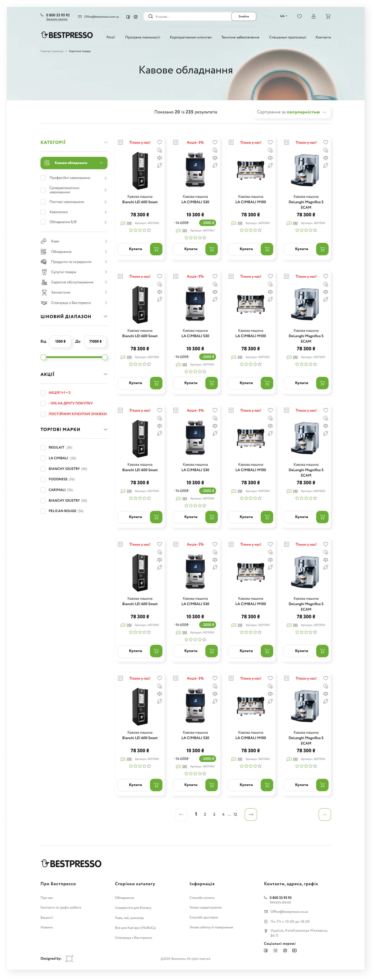The height and width of the screenshot is (980, 375).
Task: Collapse the КАТЕГОРІЇ section
Action: [x=106, y=142]
